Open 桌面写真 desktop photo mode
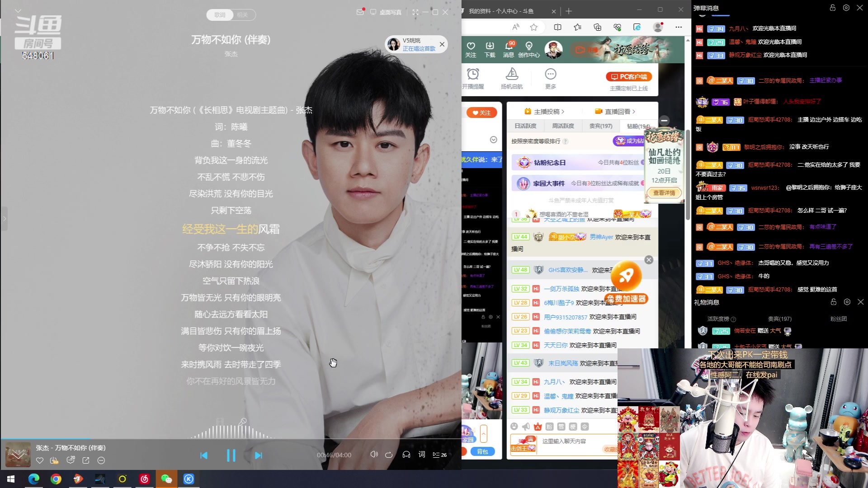868x488 pixels. tap(386, 12)
